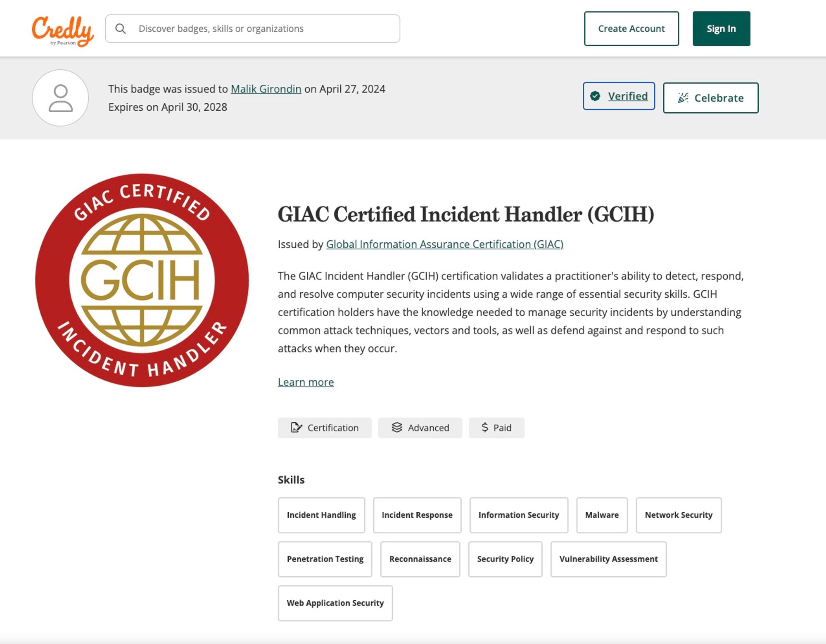Select the Certification type tag
Viewport: 826px width, 644px height.
click(x=325, y=428)
